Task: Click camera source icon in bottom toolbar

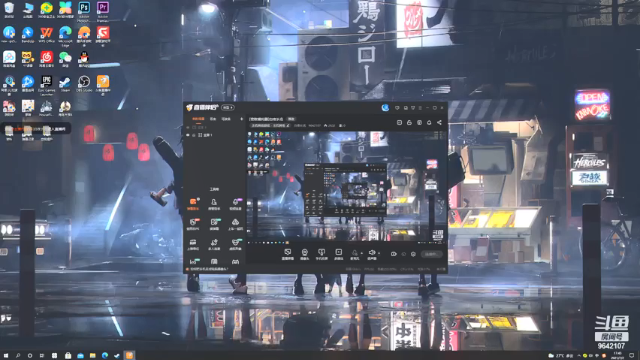Action: pos(304,254)
